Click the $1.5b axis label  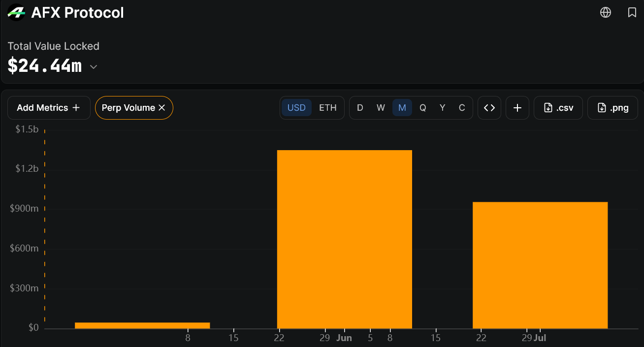[x=27, y=129]
